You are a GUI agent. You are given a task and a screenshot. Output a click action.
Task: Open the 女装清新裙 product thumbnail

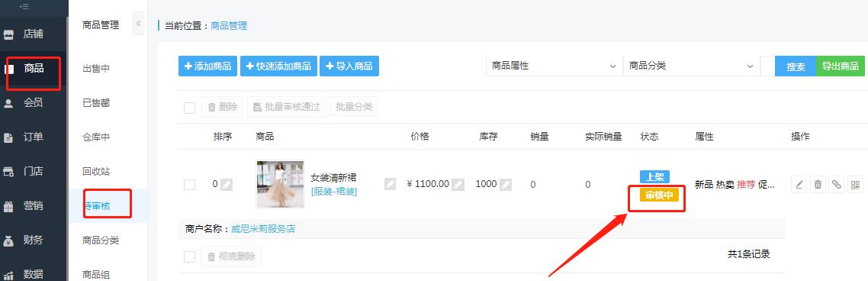pyautogui.click(x=280, y=185)
